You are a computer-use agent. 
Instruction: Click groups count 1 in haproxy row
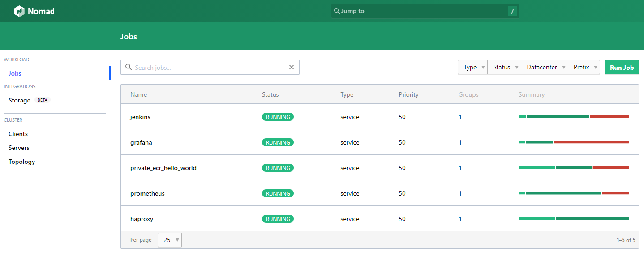click(x=460, y=219)
